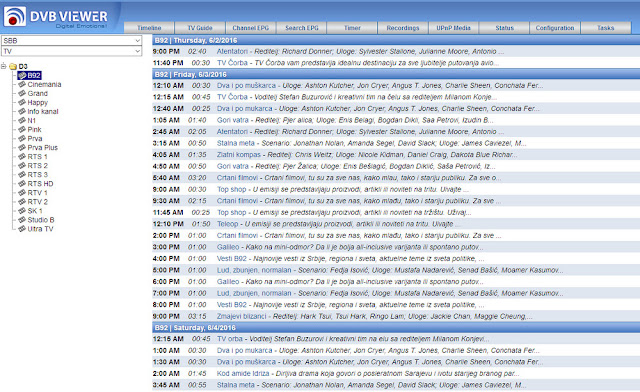
Task: Open Stalna meta at 3:15 AM Friday
Action: pos(236,143)
